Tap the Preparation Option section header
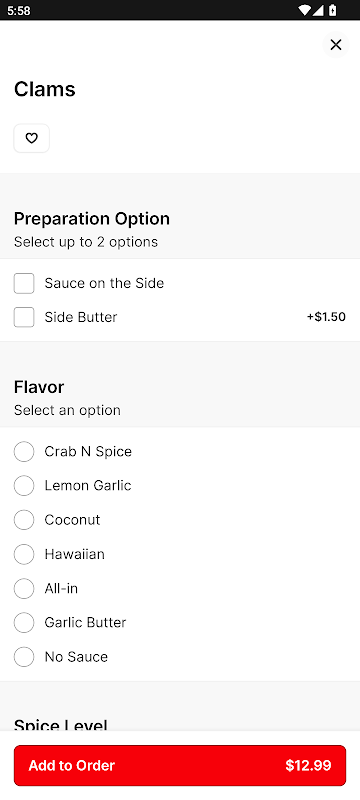 (92, 218)
